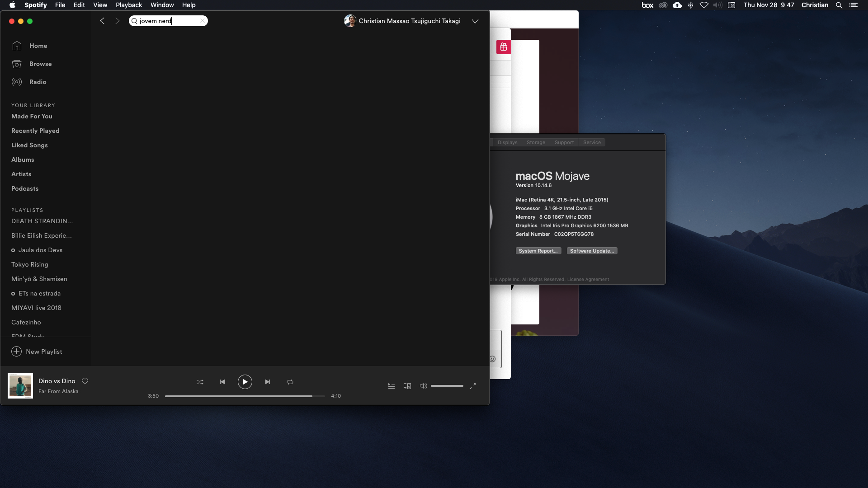
Task: Navigate back with the left arrow
Action: coord(102,21)
